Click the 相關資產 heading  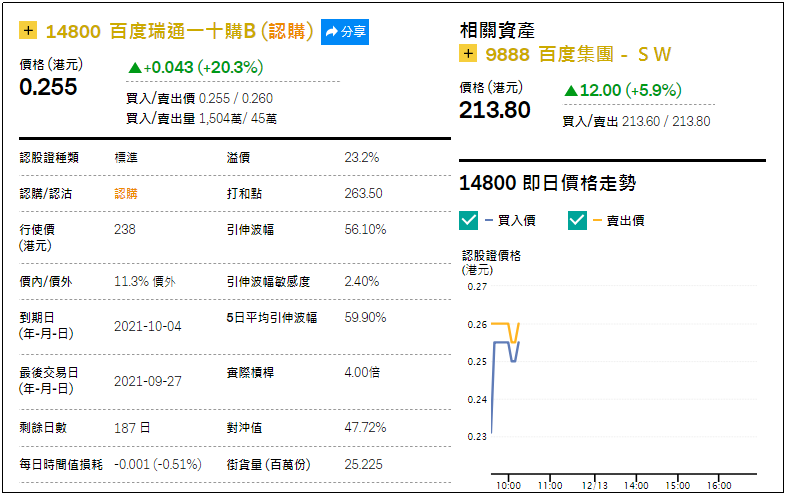pyautogui.click(x=497, y=31)
